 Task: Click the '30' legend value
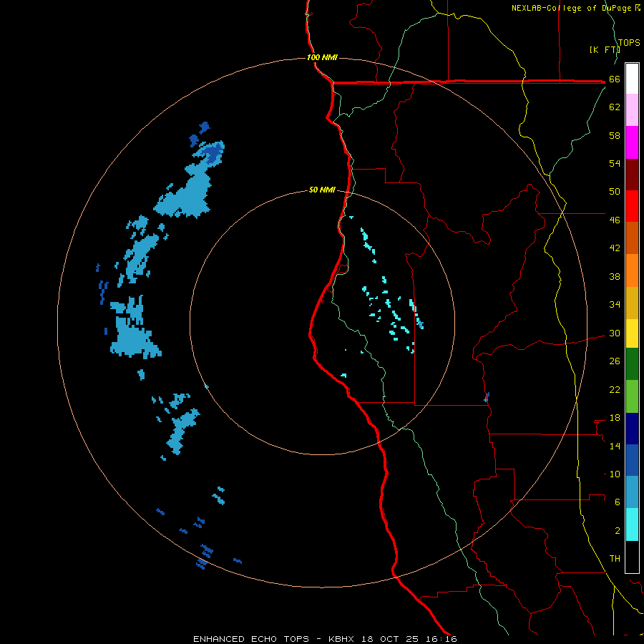tap(615, 333)
